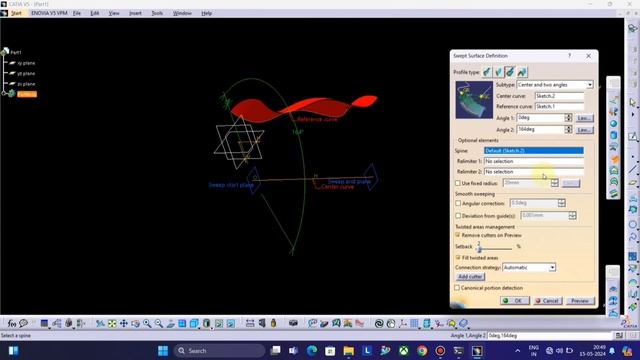The height and width of the screenshot is (360, 640).
Task: Open the Formula f(x) tool
Action: (12, 324)
